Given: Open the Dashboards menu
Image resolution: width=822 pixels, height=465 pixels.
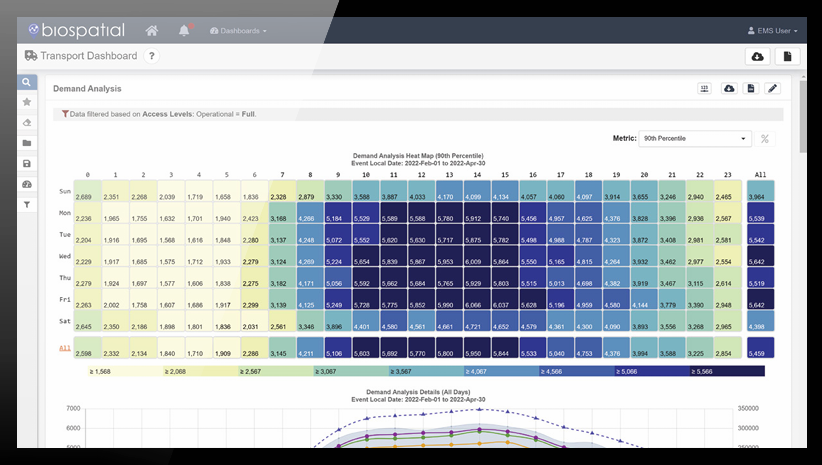Looking at the screenshot, I should pos(238,31).
